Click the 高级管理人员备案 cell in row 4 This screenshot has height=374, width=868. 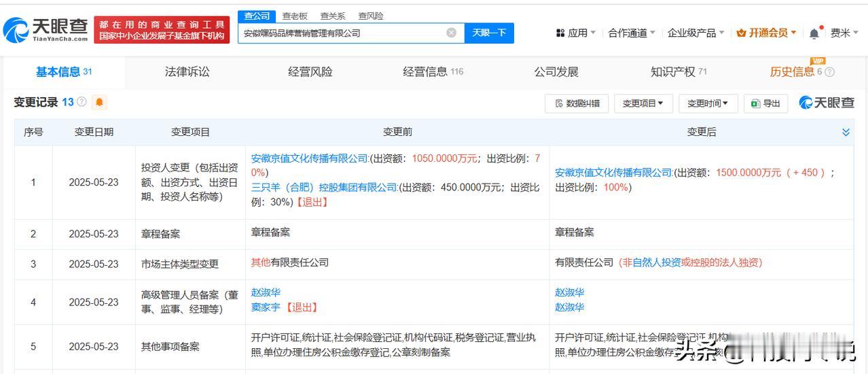(x=190, y=302)
